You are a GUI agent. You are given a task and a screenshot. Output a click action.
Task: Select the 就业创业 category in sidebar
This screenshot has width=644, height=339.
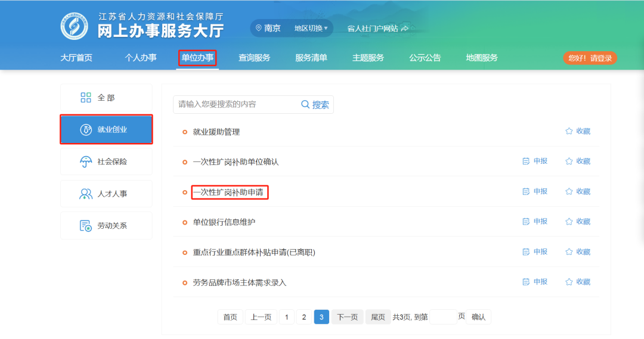click(106, 129)
